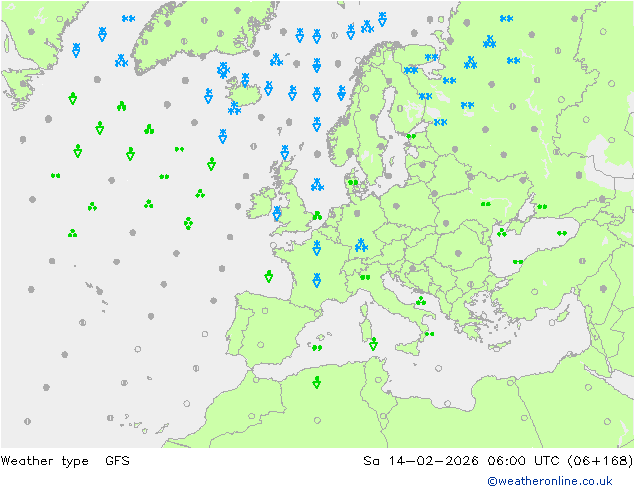Viewport: 634px width, 490px height.
Task: Click the green rain symbol on Italy's Adriatic coast
Action: pos(421,301)
